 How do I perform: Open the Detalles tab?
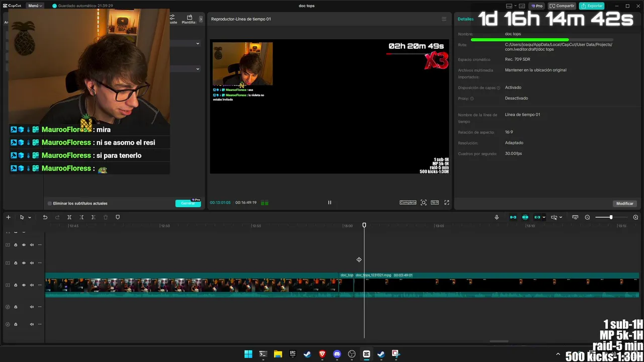(465, 19)
